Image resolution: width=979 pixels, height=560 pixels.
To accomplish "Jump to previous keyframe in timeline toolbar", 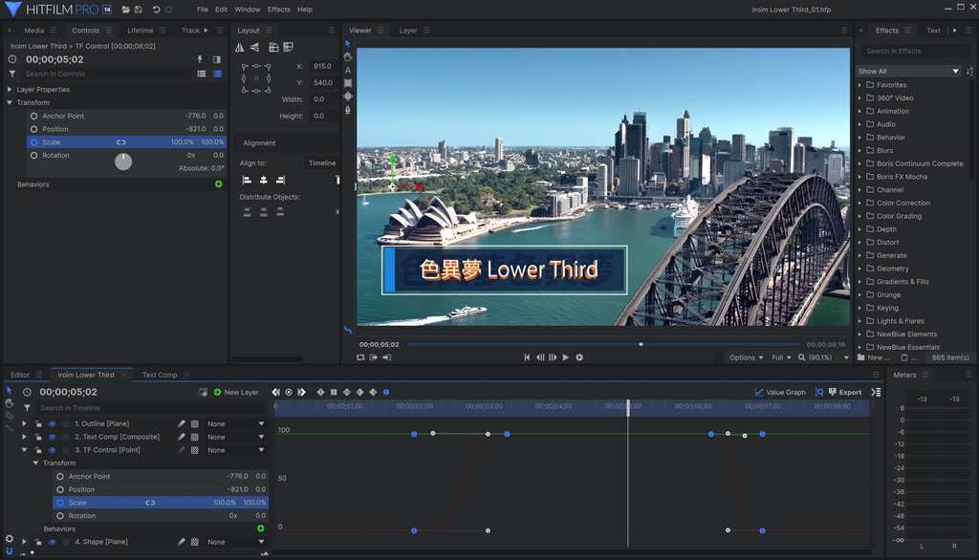I will 276,392.
